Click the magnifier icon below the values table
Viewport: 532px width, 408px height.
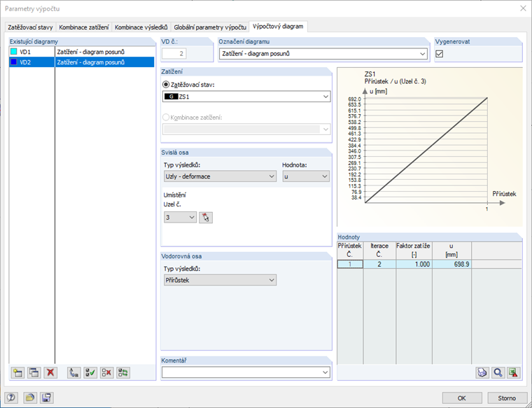coord(498,373)
